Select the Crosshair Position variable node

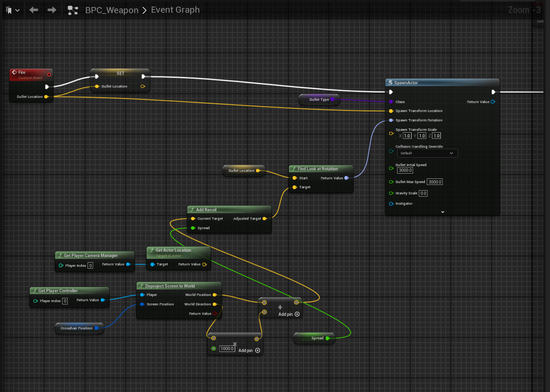point(79,328)
